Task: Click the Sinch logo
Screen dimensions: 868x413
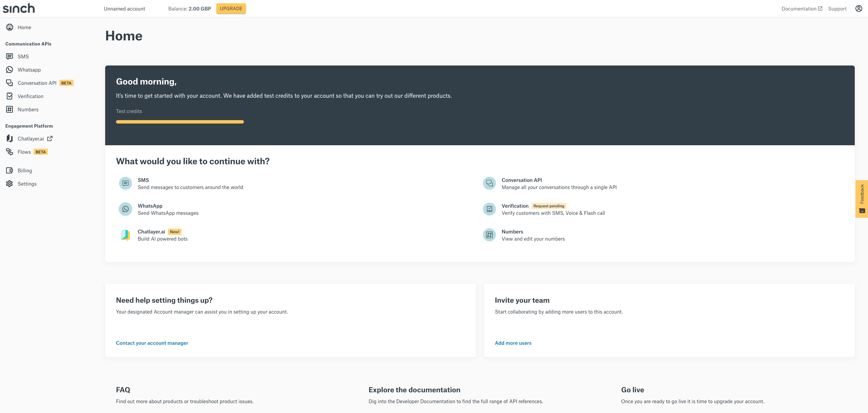Action: pos(19,8)
